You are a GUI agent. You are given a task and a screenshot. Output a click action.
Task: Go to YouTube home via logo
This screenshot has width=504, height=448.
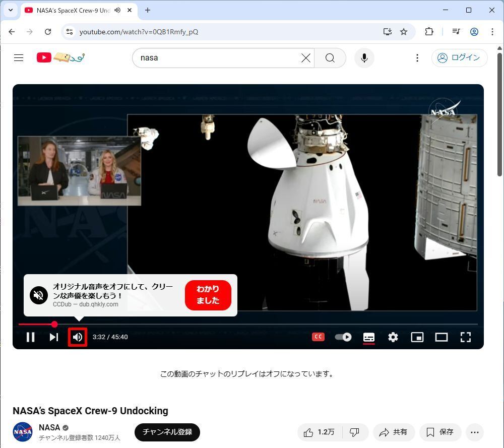click(60, 57)
